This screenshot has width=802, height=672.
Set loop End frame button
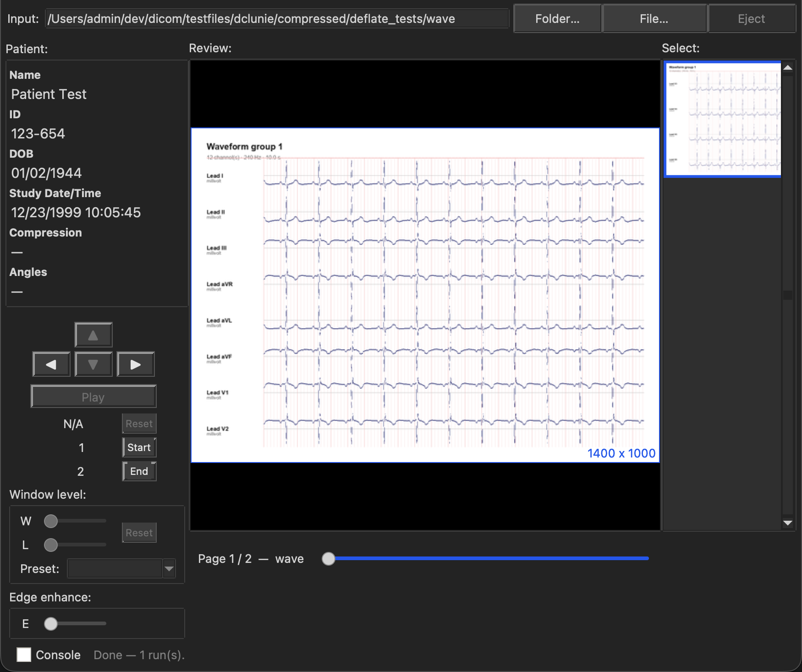point(139,471)
